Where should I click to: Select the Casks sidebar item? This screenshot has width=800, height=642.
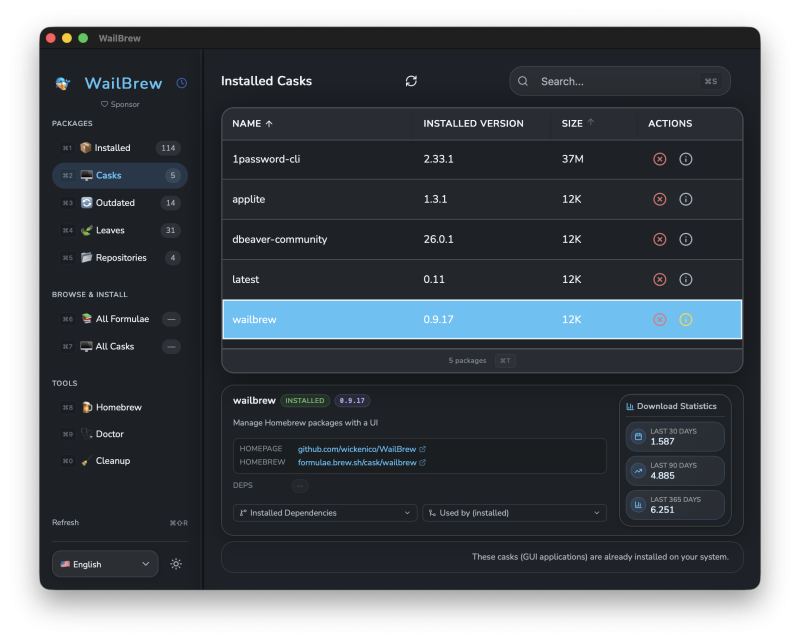pyautogui.click(x=120, y=176)
